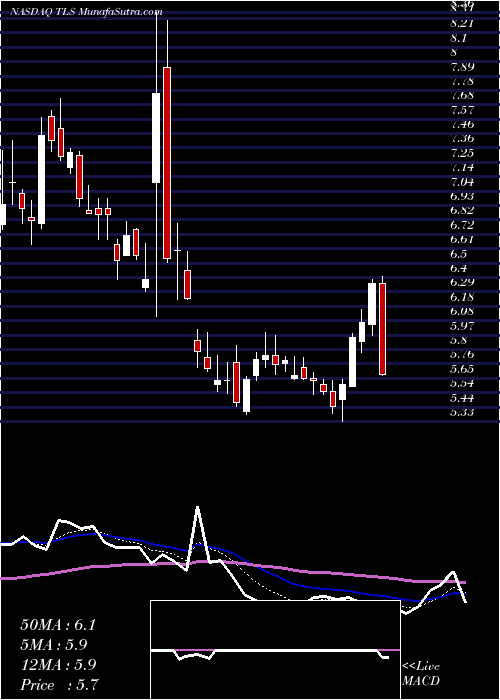This screenshot has height=700, width=500.
Task: Click the 7.89 price axis label
Action: point(462,67)
